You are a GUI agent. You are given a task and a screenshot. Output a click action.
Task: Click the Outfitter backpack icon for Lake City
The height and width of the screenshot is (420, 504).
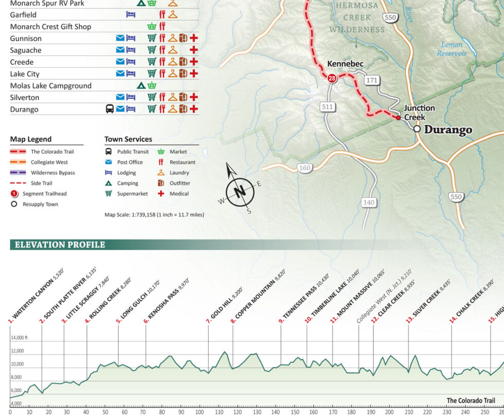184,74
